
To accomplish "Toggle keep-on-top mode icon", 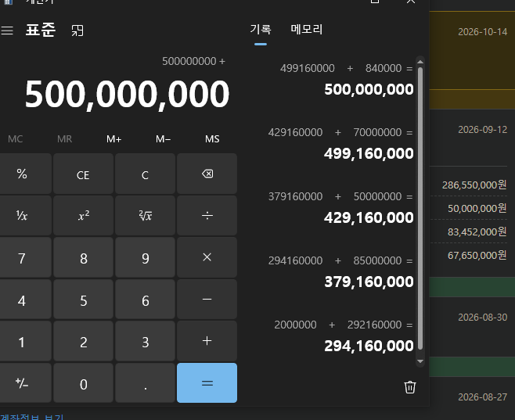I will tap(77, 31).
